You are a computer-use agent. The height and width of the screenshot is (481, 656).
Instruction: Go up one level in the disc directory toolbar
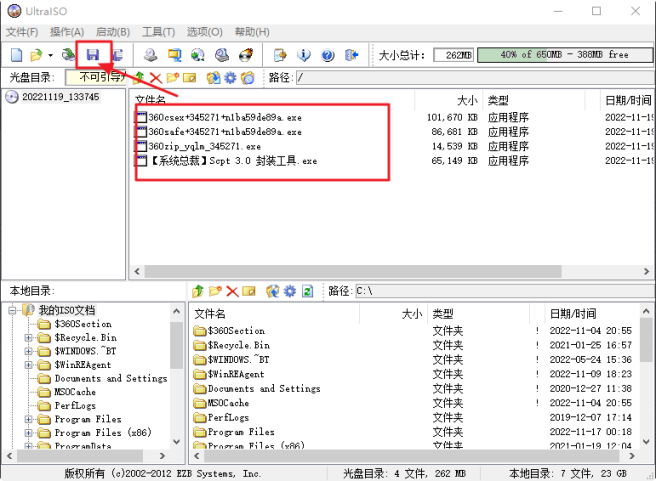coord(140,78)
